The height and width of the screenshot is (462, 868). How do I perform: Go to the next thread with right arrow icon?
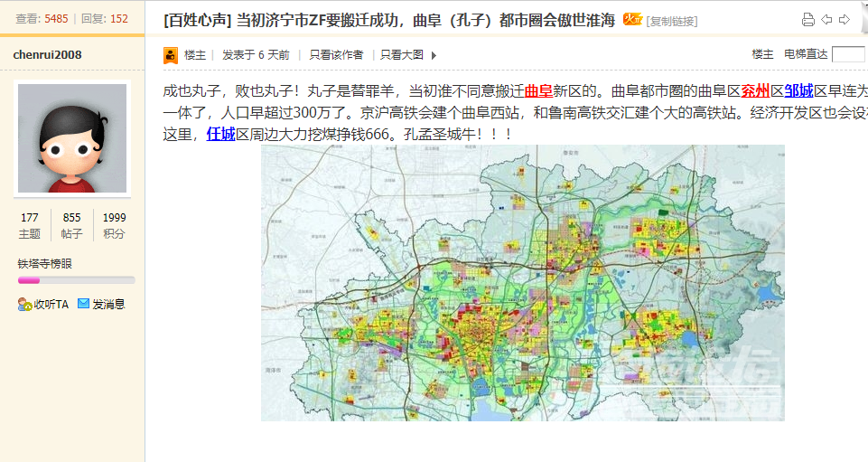click(x=845, y=20)
